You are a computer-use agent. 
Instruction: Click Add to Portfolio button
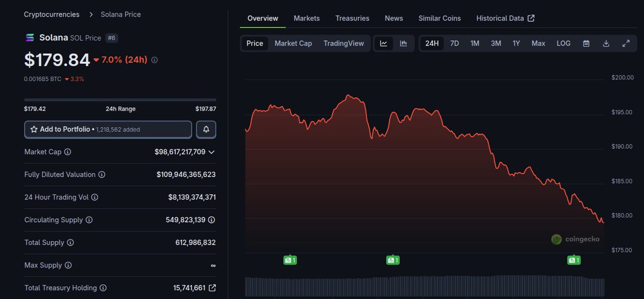coord(108,130)
